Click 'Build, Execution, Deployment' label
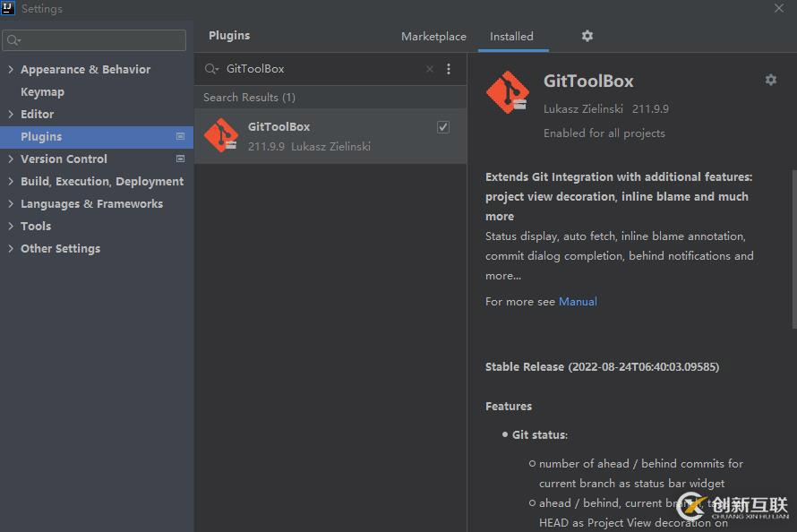The width and height of the screenshot is (797, 532). (x=102, y=182)
